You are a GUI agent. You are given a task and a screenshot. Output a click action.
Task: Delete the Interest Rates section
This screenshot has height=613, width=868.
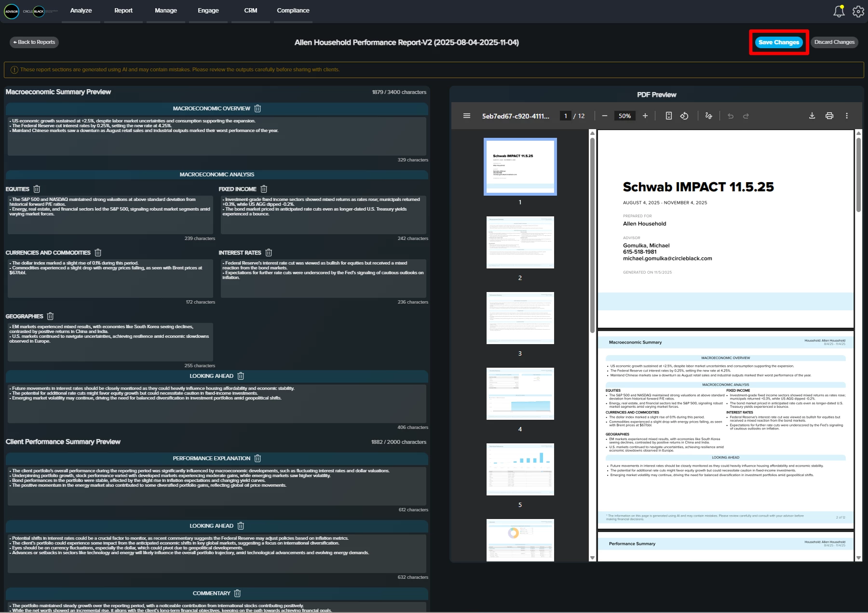[x=269, y=253]
